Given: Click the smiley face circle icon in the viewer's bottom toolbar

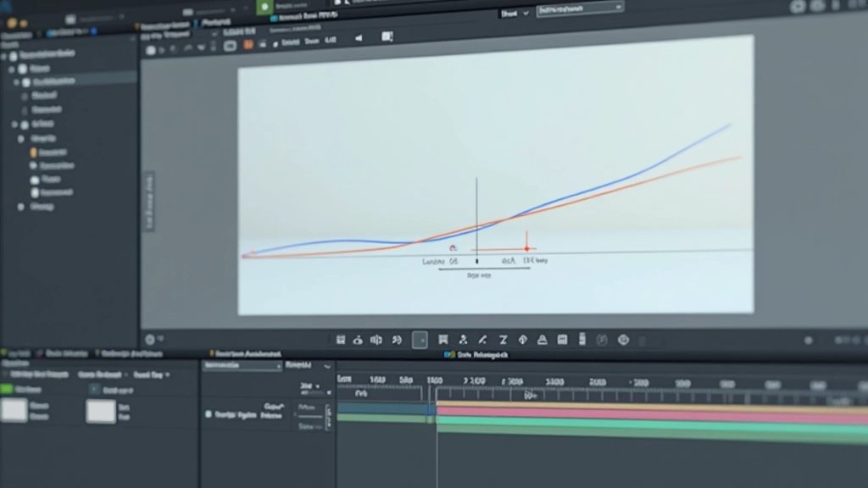Looking at the screenshot, I should point(623,340).
